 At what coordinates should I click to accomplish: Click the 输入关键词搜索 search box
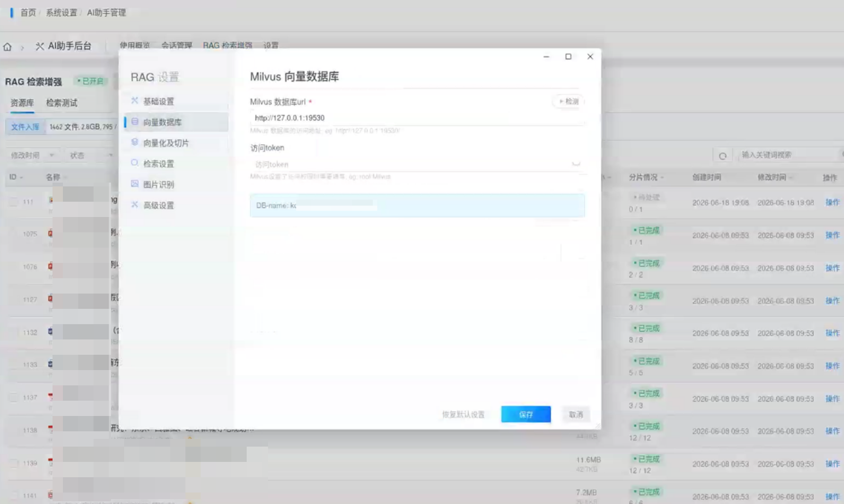(789, 155)
